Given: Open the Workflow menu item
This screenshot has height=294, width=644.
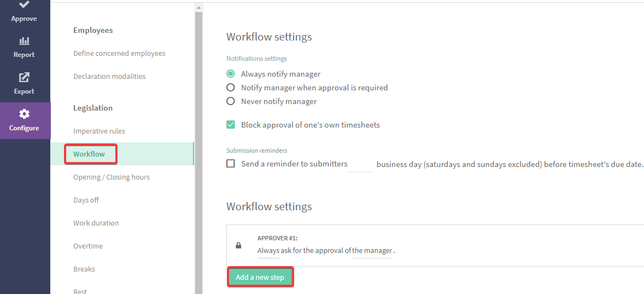Looking at the screenshot, I should tap(89, 154).
